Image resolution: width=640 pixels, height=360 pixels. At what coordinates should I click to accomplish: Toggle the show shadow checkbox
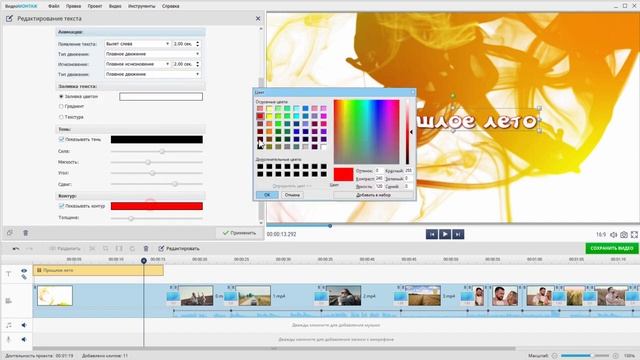[x=61, y=139]
